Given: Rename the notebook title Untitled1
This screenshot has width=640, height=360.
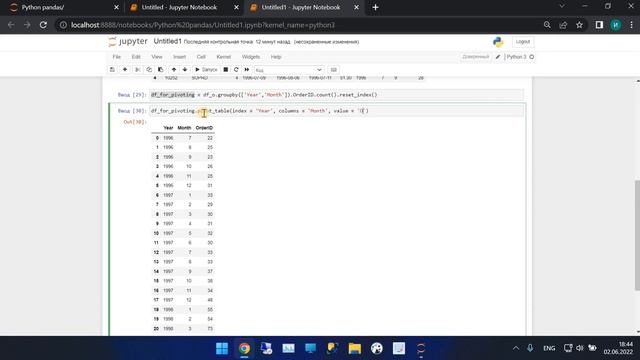Looking at the screenshot, I should coord(167,42).
